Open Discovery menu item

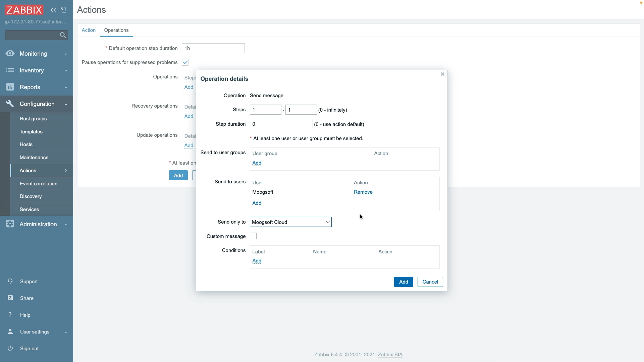point(42,196)
